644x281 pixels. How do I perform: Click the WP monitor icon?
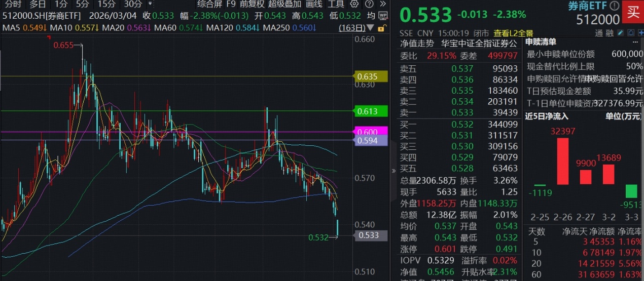click(383, 16)
